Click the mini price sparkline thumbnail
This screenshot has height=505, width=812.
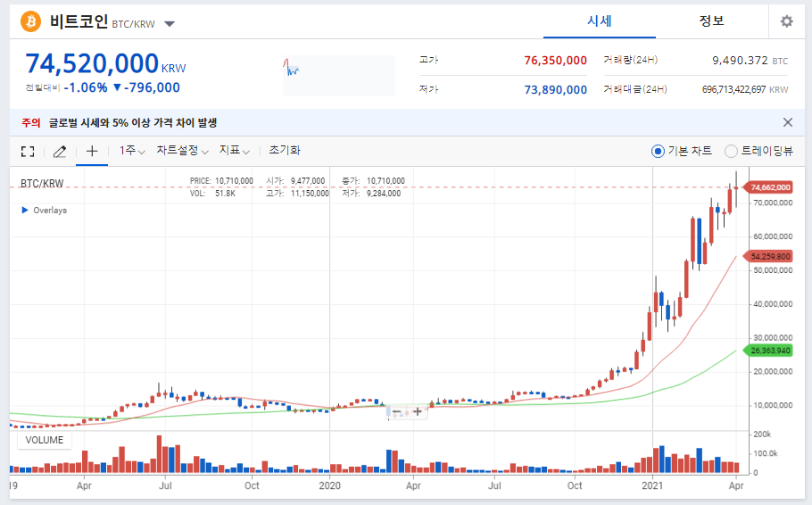pyautogui.click(x=339, y=75)
